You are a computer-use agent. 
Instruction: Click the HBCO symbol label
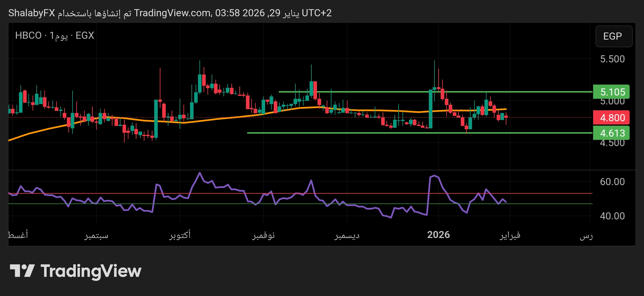click(x=28, y=35)
